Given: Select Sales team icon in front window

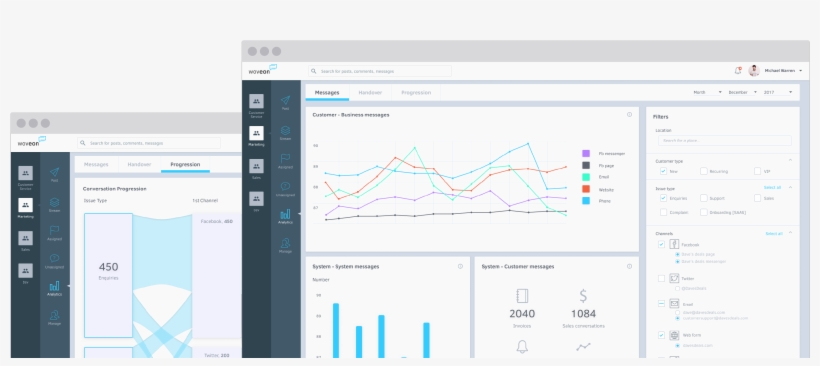Looking at the screenshot, I should 256,166.
